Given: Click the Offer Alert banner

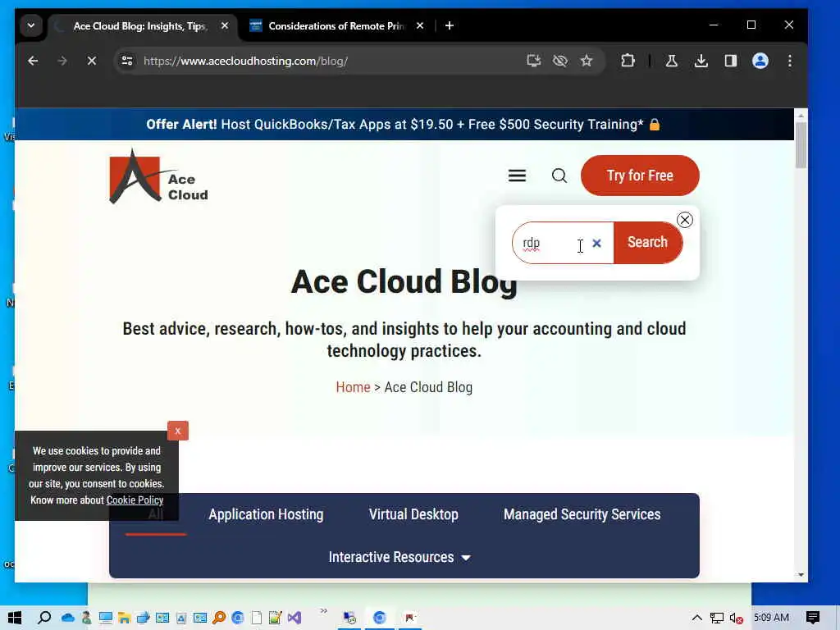Looking at the screenshot, I should 404,125.
